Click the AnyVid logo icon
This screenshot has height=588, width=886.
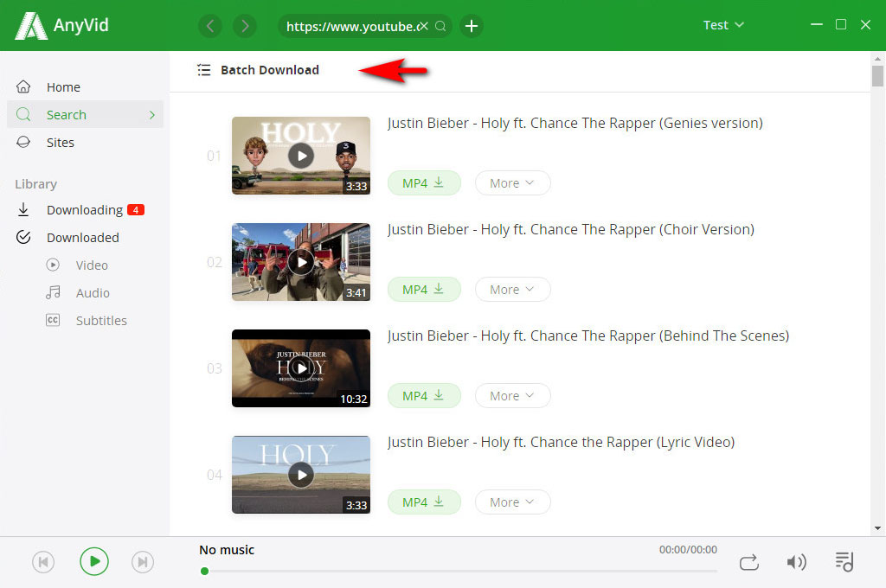point(30,26)
